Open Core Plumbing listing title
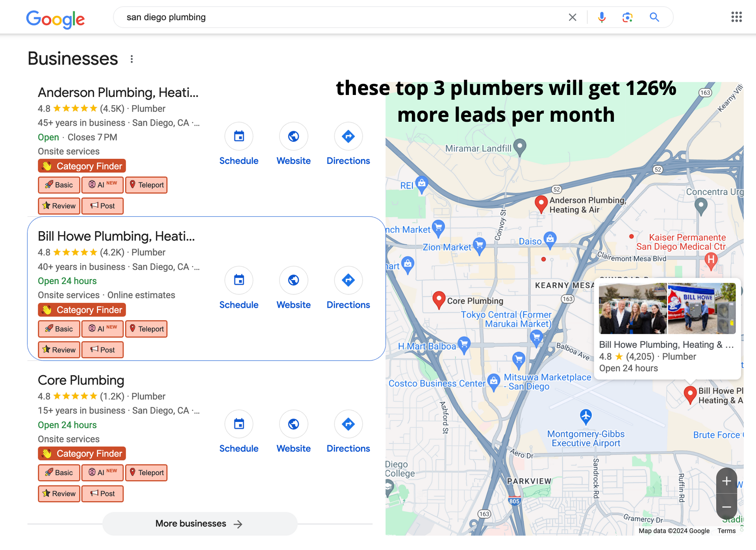756x550 pixels. click(81, 380)
